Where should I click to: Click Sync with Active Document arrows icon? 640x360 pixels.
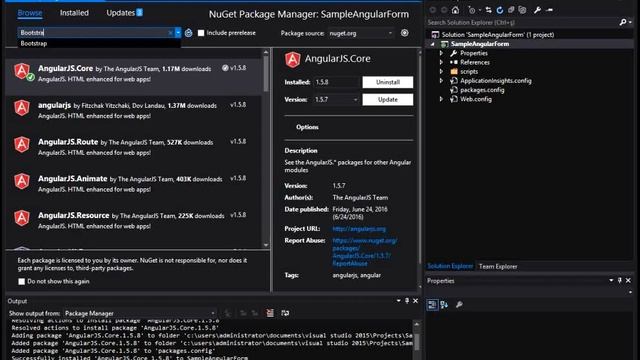click(488, 10)
